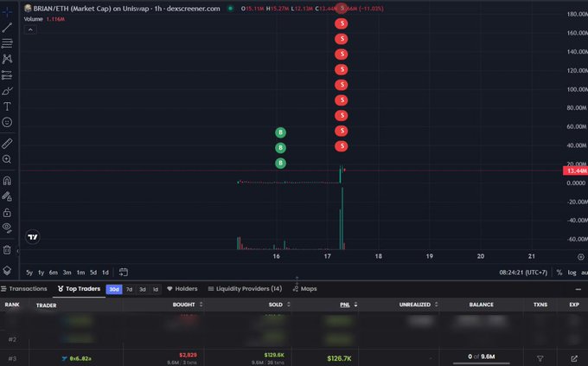This screenshot has width=588, height=366.
Task: Select the brush drawing tool
Action: [7, 91]
